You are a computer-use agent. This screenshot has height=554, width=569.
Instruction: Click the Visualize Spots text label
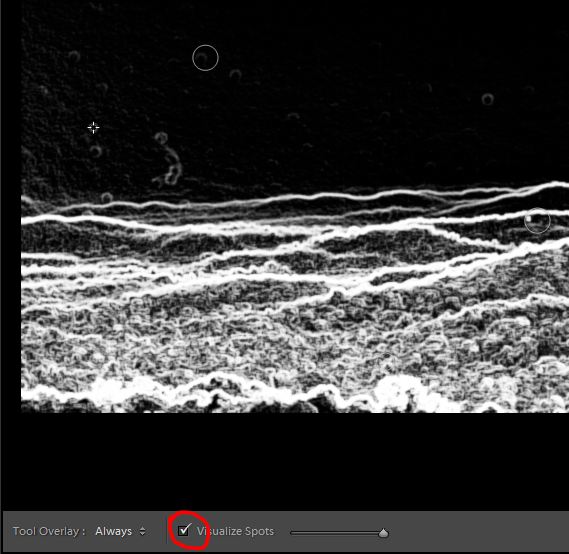pyautogui.click(x=235, y=531)
